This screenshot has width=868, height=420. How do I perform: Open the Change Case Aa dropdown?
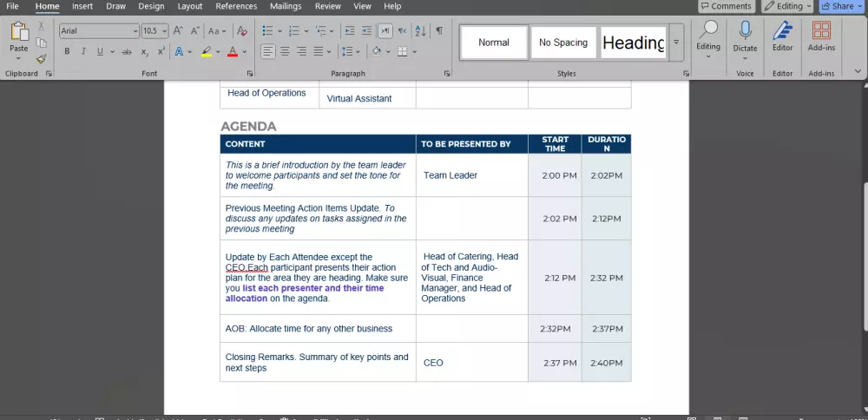[216, 31]
